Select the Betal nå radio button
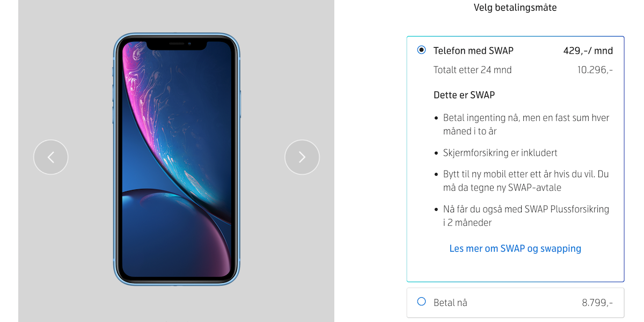Screen dimensions: 644x322 [421, 302]
